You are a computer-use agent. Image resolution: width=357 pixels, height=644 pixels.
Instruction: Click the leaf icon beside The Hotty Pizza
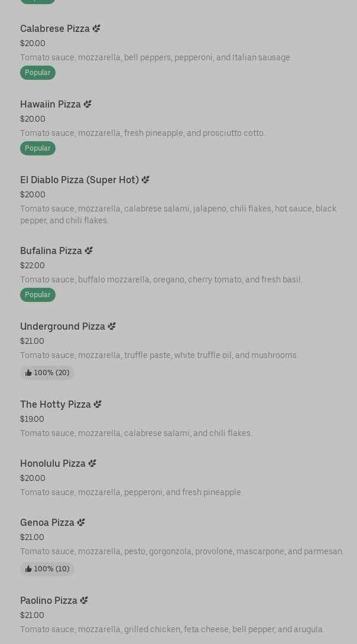tap(98, 404)
